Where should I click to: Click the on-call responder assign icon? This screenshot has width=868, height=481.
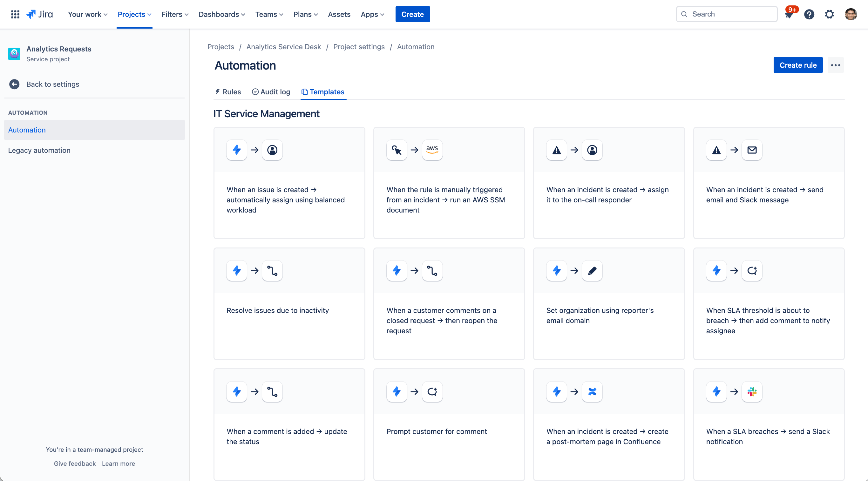coord(592,150)
